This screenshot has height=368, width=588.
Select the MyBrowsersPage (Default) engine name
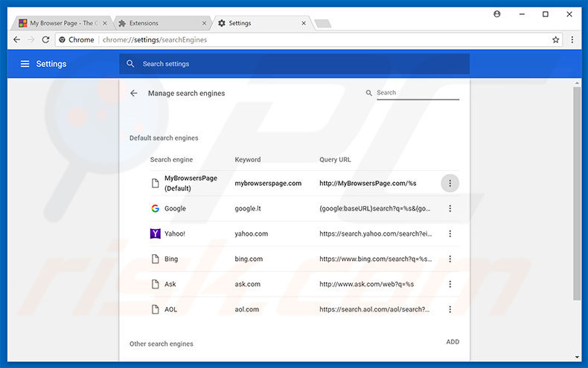[191, 183]
